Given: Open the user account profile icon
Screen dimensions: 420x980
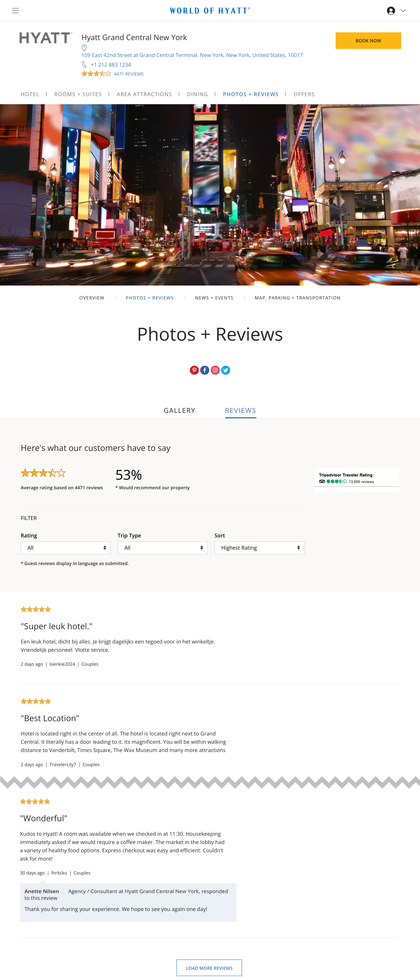Looking at the screenshot, I should coord(391,11).
